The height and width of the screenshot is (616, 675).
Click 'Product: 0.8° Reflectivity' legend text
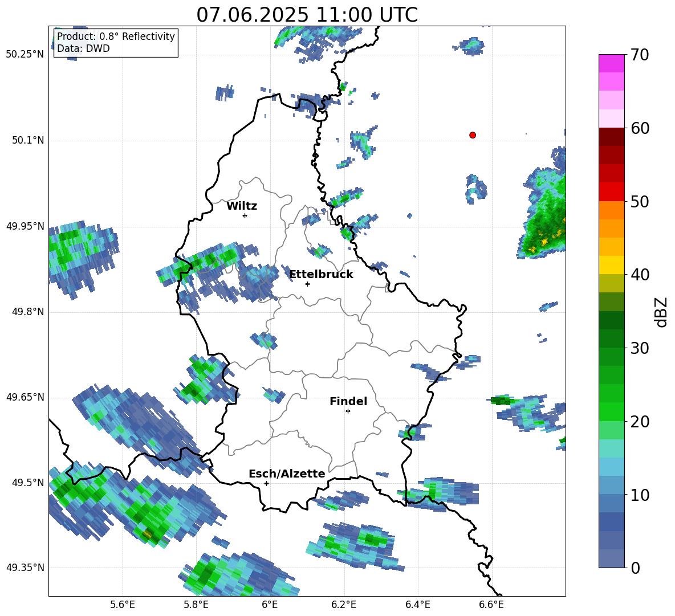116,36
